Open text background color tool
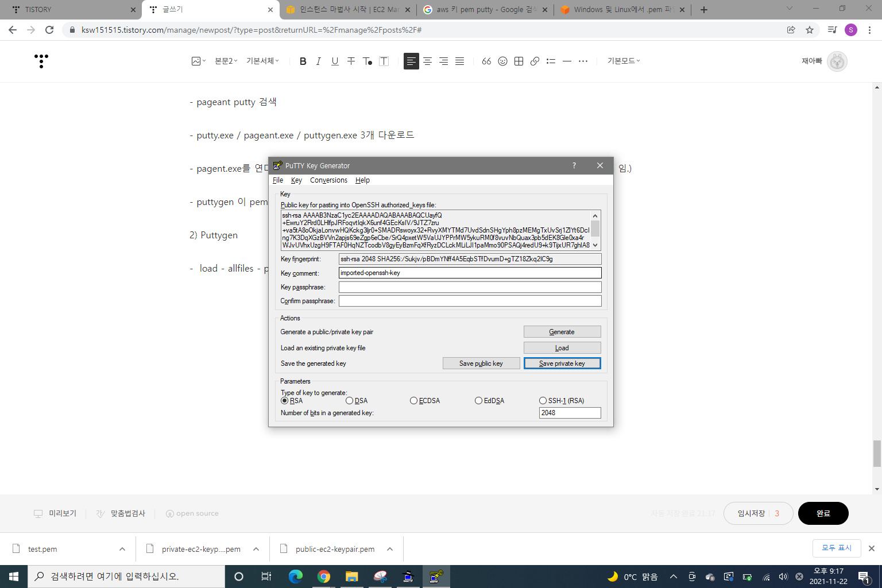The height and width of the screenshot is (588, 882). [384, 61]
